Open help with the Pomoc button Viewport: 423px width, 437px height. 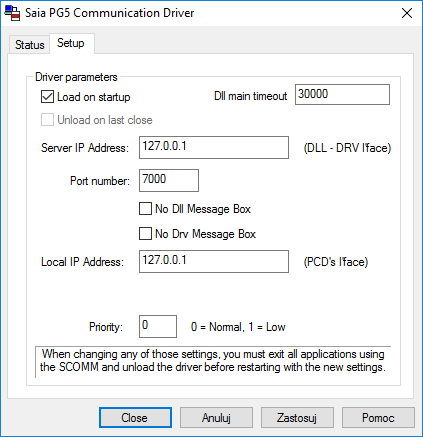point(378,417)
